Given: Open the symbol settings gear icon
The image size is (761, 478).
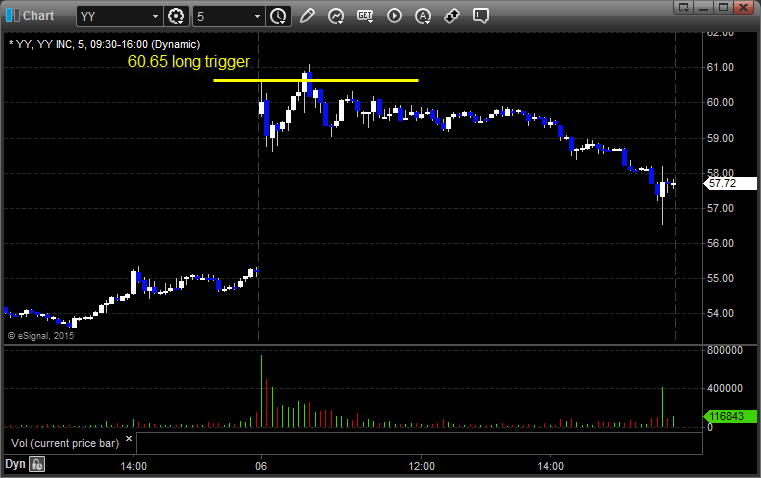Looking at the screenshot, I should (176, 16).
